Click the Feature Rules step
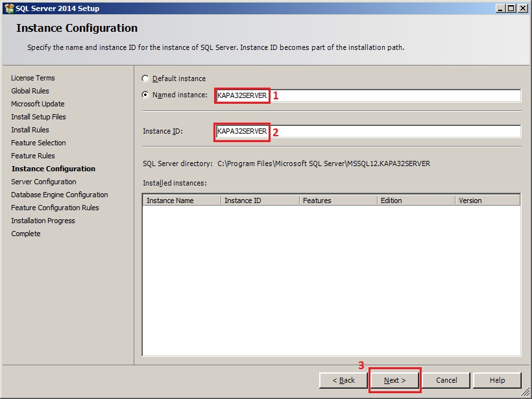Viewport: 532px width, 399px height. pyautogui.click(x=33, y=156)
